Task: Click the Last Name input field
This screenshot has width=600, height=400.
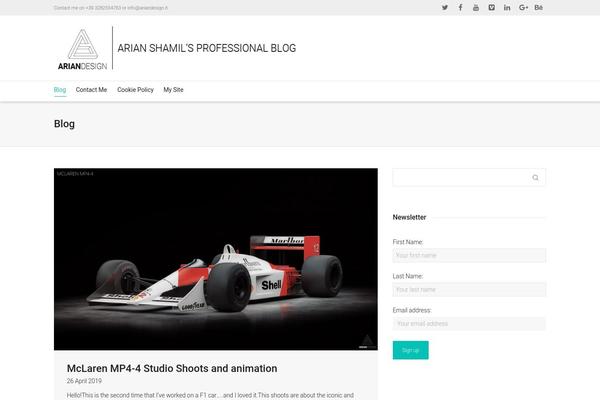Action: 469,289
